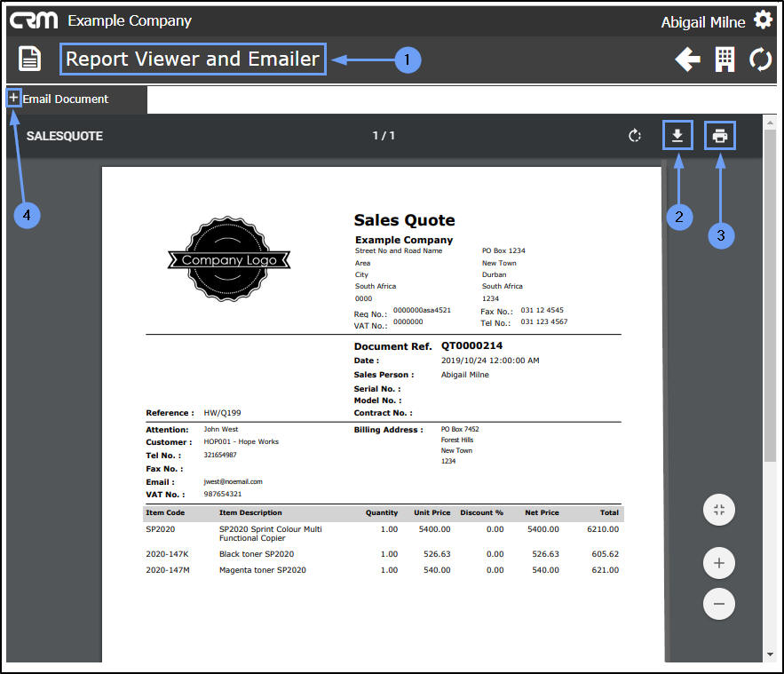The image size is (784, 674).
Task: Print the sales quote document
Action: [x=719, y=136]
